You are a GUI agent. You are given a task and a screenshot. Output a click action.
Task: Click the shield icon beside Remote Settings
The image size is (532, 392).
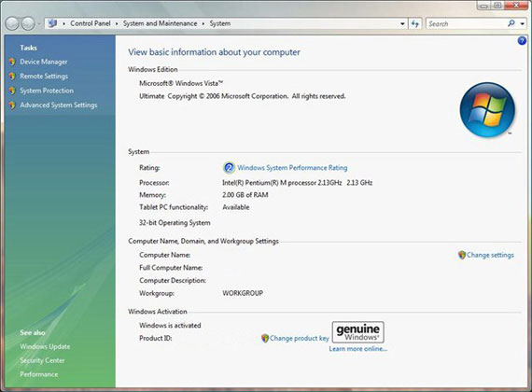pyautogui.click(x=12, y=76)
